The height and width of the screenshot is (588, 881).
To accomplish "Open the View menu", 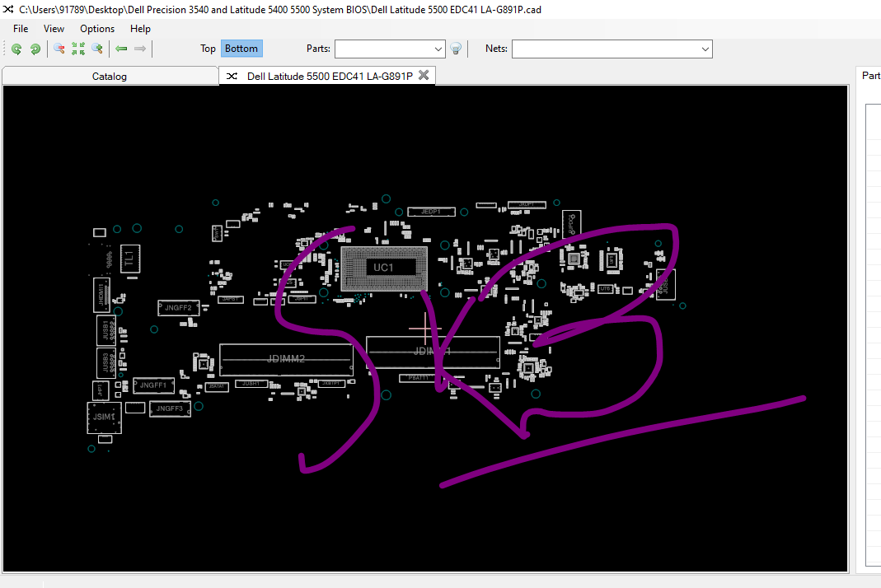I will click(54, 29).
